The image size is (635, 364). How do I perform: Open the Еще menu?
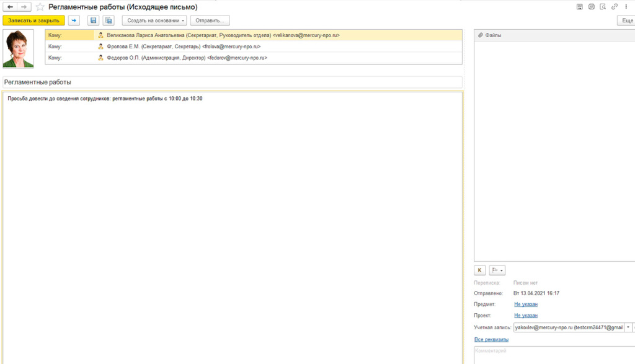(x=626, y=20)
